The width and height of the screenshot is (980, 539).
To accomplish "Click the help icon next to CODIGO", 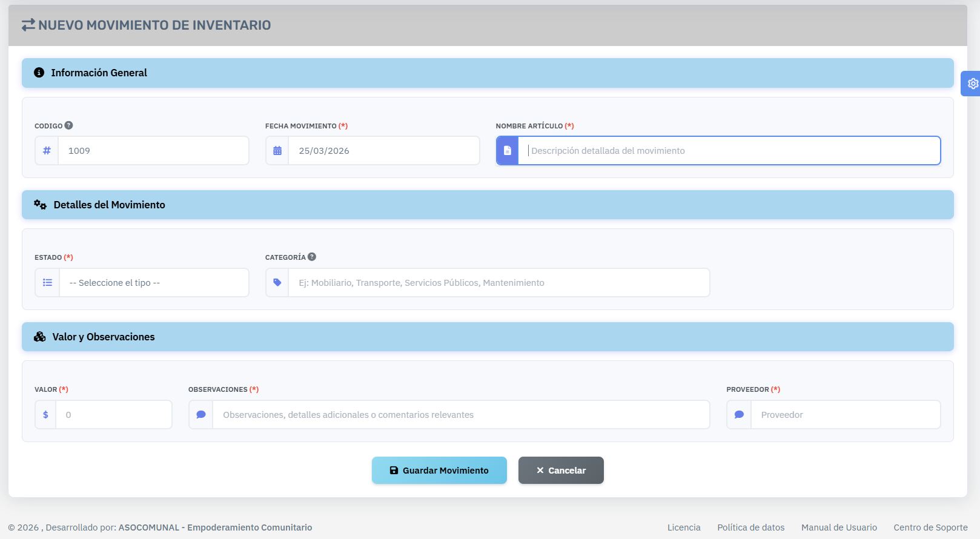I will coord(68,125).
